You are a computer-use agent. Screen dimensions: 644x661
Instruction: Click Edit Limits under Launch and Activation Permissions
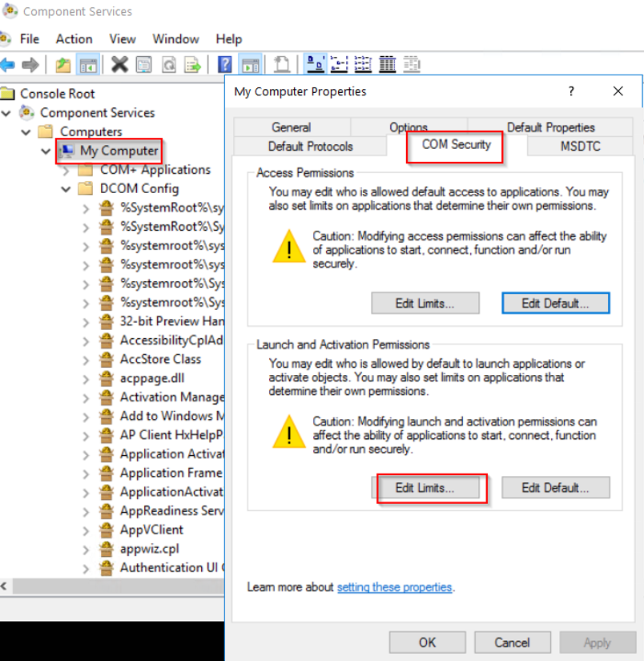pos(425,488)
